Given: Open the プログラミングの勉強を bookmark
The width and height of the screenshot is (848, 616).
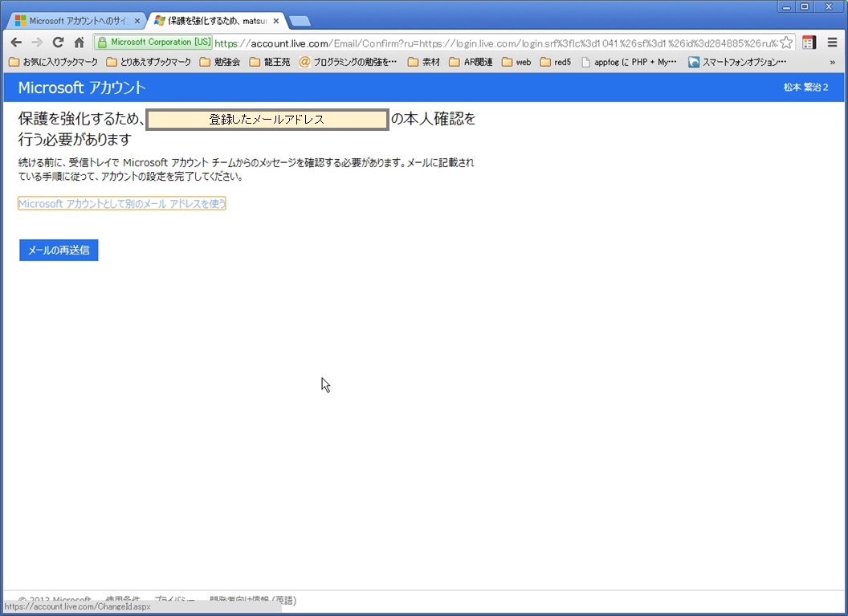Looking at the screenshot, I should tap(349, 62).
